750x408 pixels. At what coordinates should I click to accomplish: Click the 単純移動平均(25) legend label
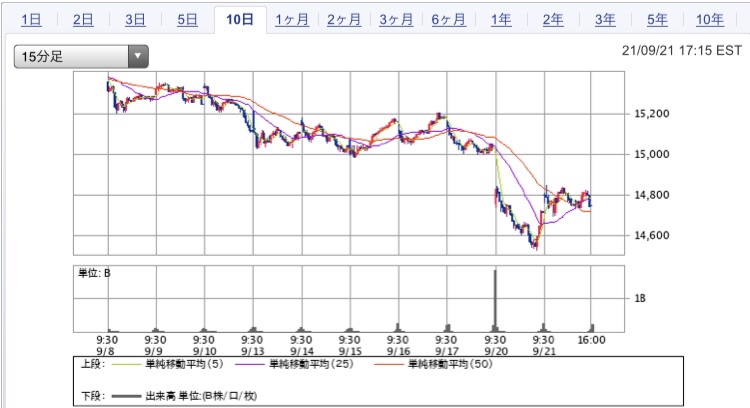click(x=311, y=364)
